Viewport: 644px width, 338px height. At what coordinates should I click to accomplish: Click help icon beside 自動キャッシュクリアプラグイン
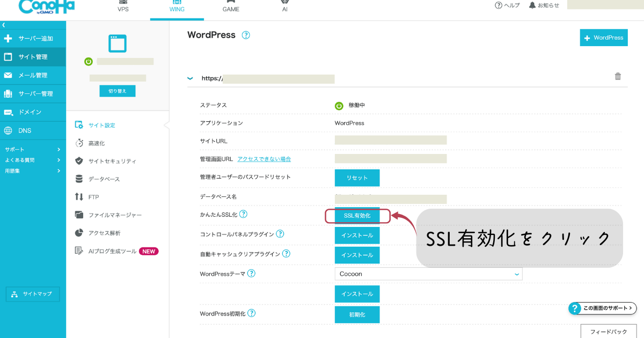(286, 254)
